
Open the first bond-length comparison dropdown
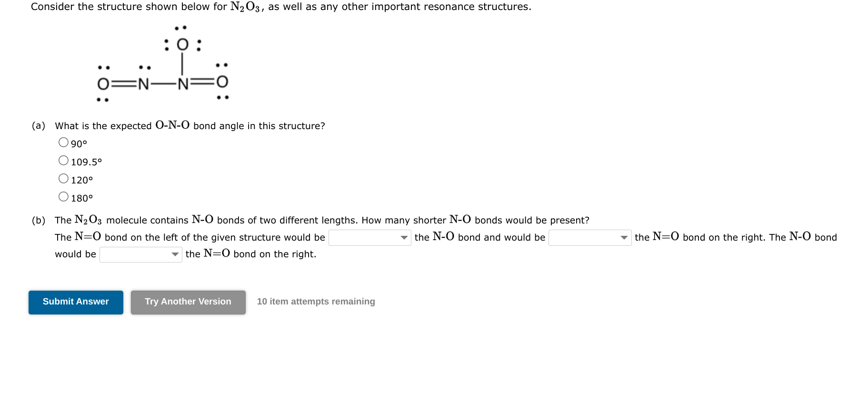(369, 237)
